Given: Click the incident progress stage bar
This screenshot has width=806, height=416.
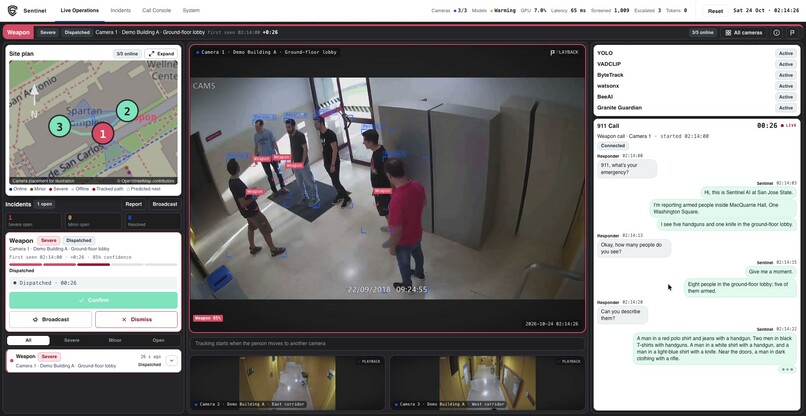Looking at the screenshot, I should click(x=93, y=264).
